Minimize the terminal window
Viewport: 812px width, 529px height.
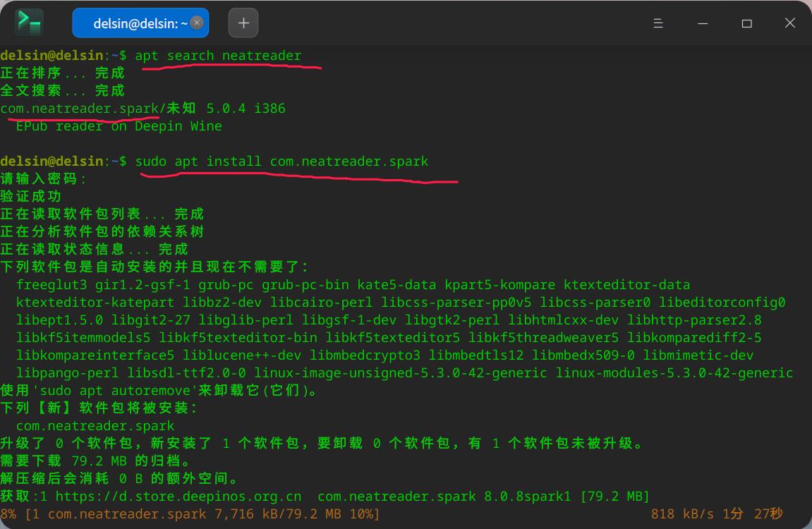coord(703,23)
